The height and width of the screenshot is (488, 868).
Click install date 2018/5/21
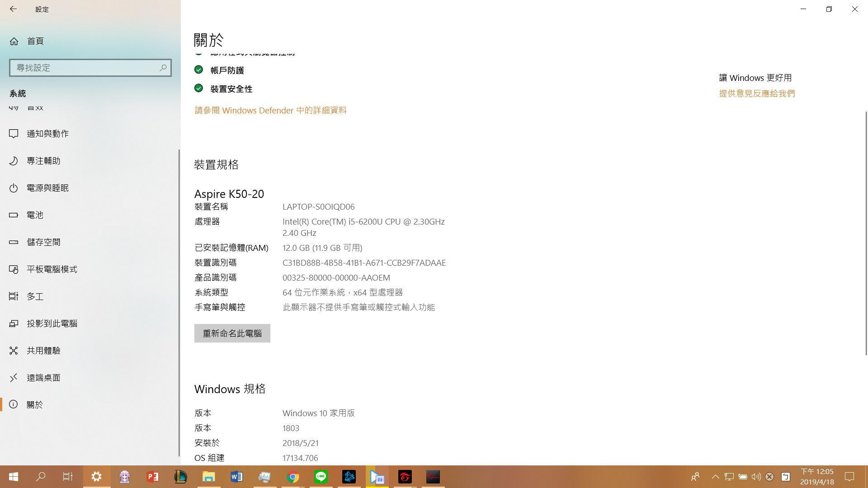300,443
